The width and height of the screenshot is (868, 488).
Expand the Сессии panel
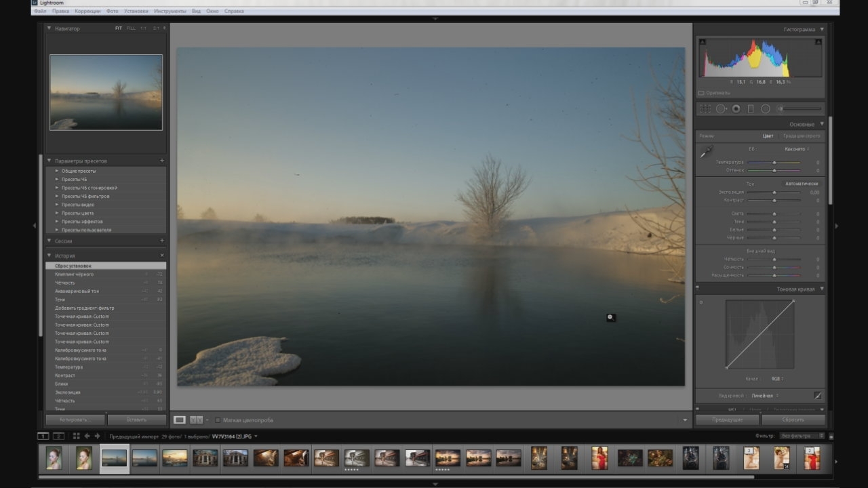tap(50, 241)
